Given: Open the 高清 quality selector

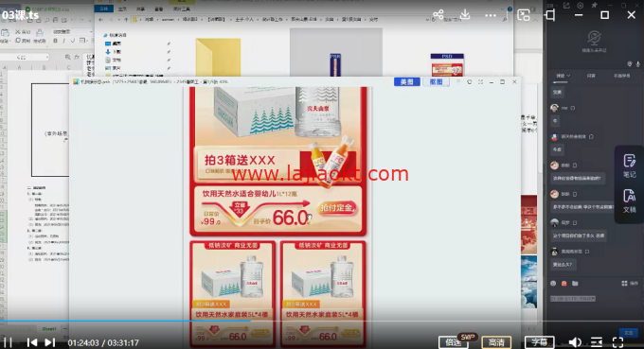Looking at the screenshot, I should click(x=496, y=342).
